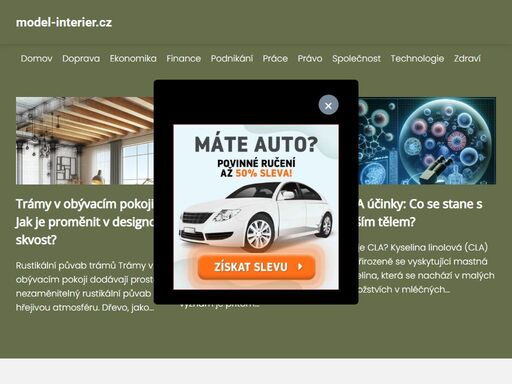Navigate to the Společnost section
The image size is (512, 384).
click(356, 59)
